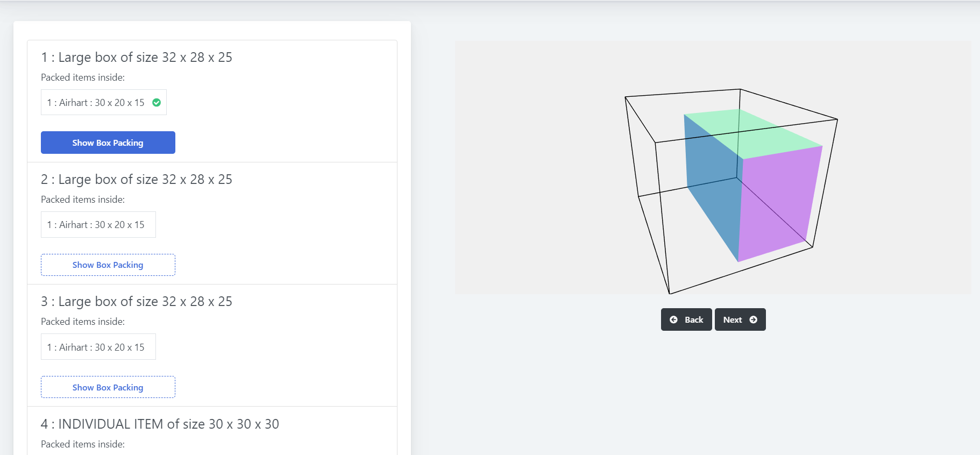
Task: Click 'Packed items inside:' label under box 2
Action: click(x=83, y=200)
